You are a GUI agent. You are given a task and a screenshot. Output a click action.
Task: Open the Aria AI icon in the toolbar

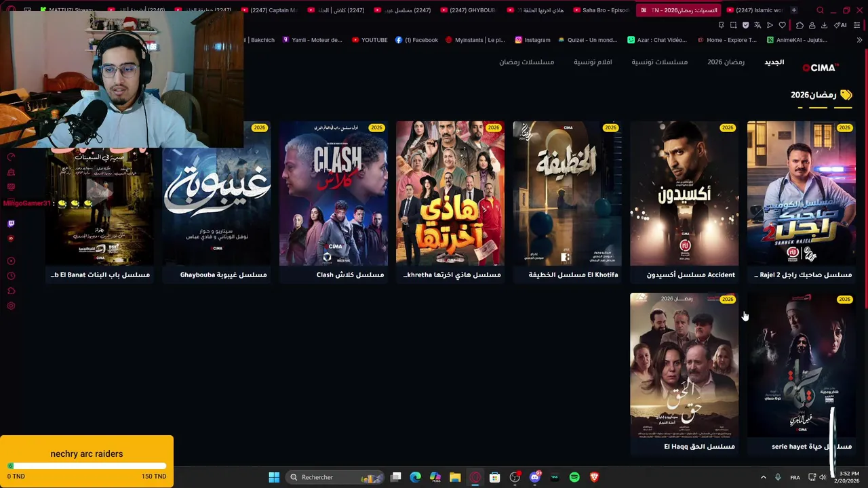pyautogui.click(x=842, y=25)
